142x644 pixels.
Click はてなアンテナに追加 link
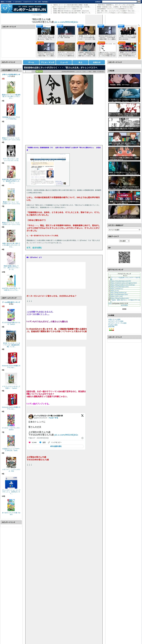coord(116,321)
